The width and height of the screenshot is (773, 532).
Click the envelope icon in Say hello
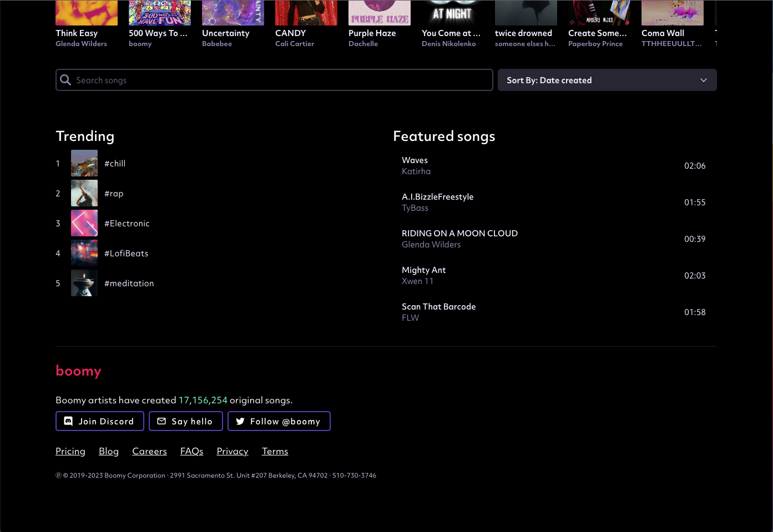[161, 421]
